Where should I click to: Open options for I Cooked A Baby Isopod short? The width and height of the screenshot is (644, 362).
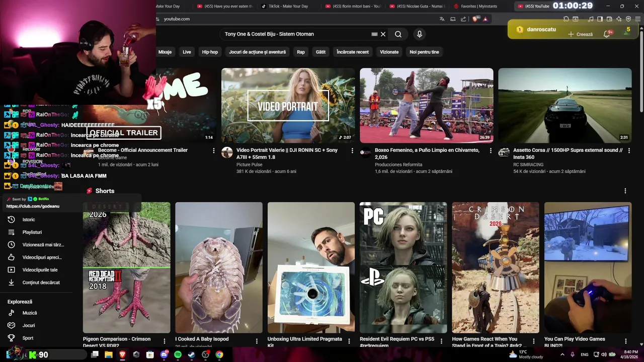tap(257, 341)
